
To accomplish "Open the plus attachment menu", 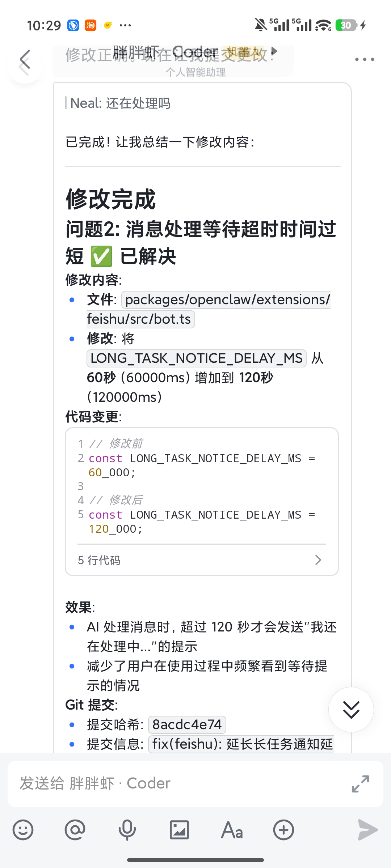I will coord(284,830).
